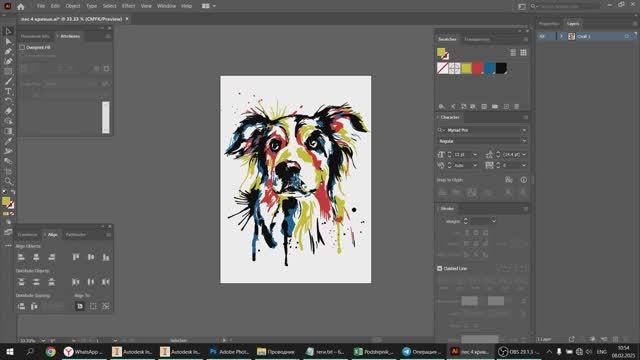The width and height of the screenshot is (640, 360).
Task: Show Swatches list view
Action: coord(513,52)
